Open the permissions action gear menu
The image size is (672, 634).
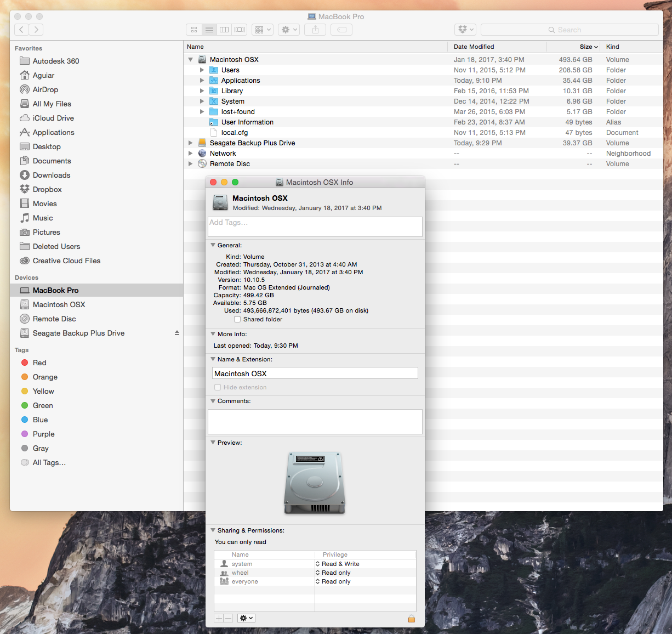pyautogui.click(x=246, y=618)
